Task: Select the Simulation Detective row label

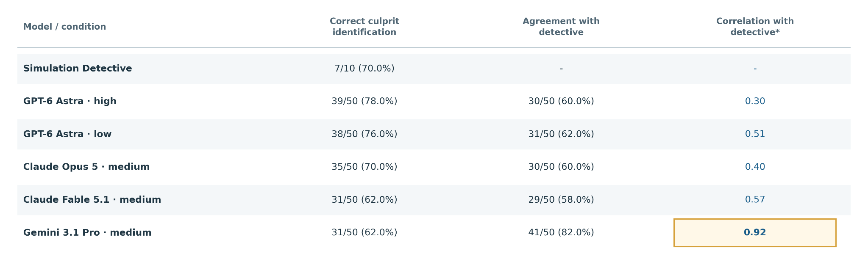Action: click(78, 69)
